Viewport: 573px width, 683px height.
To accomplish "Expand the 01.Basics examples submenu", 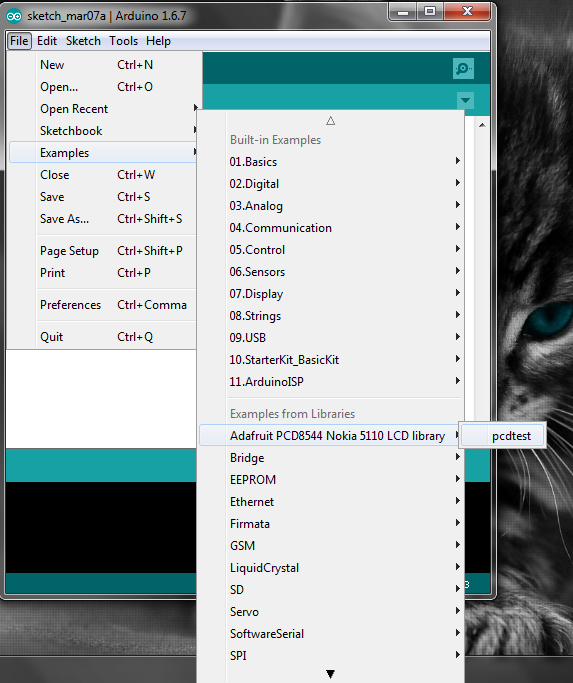I will [x=344, y=162].
